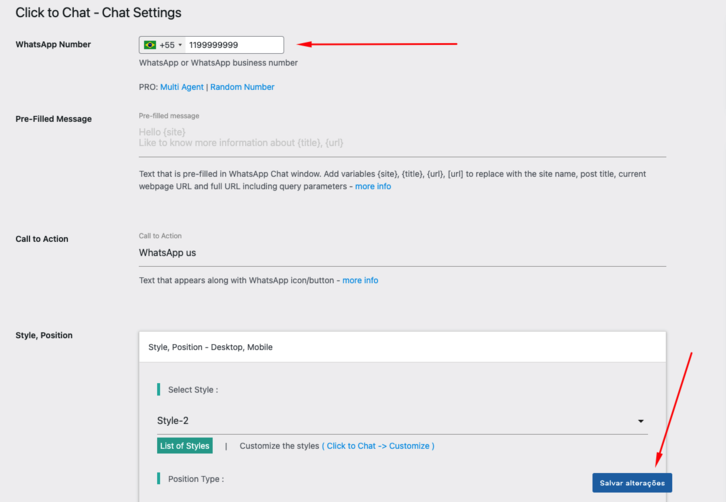Focus the WhatsApp phone number field
Viewport: 726px width, 502px height.
(x=233, y=45)
